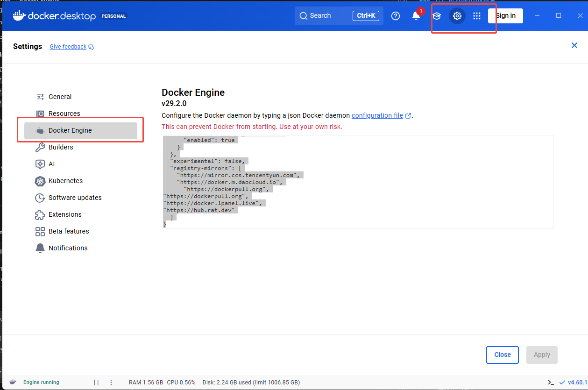This screenshot has height=390, width=588.
Task: Pause the engine from the status bar
Action: pos(96,382)
